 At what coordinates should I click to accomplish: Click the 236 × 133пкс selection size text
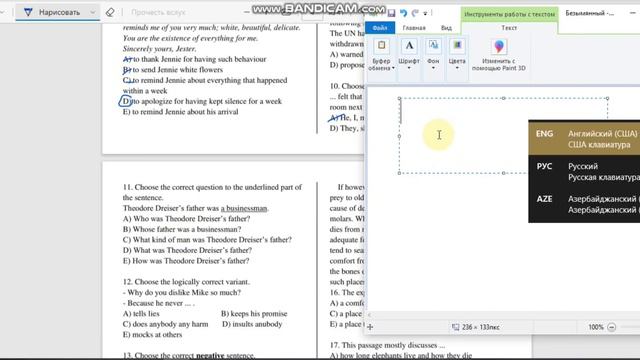[x=480, y=327]
